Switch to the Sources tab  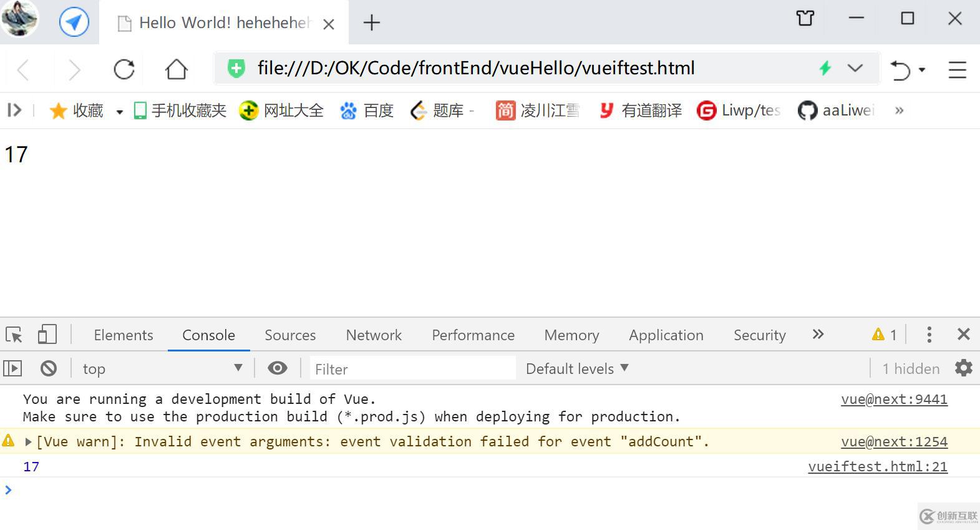290,335
